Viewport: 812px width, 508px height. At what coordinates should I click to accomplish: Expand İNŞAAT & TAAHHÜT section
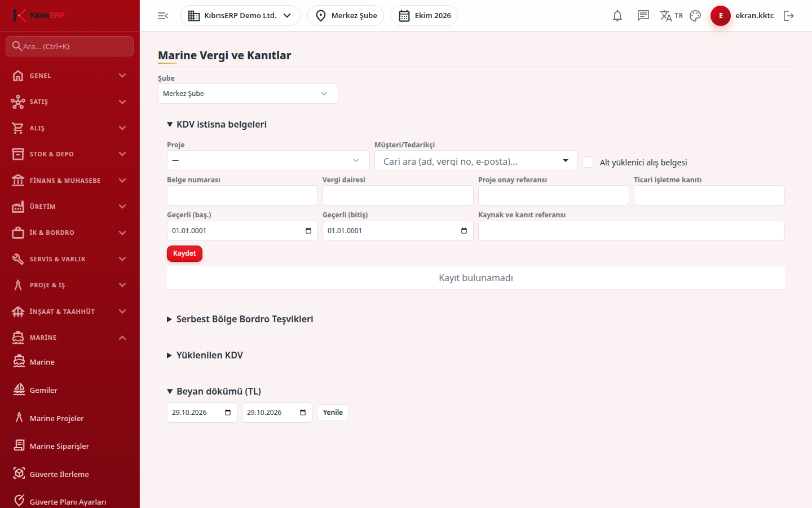(x=70, y=312)
